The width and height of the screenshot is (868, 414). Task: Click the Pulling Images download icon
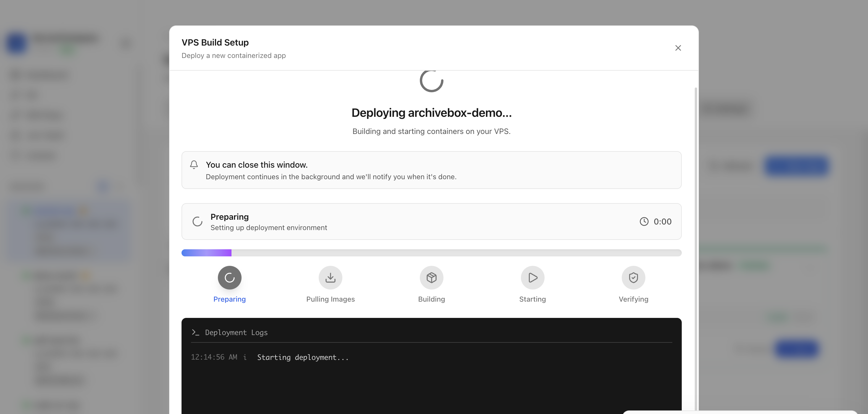coord(331,278)
